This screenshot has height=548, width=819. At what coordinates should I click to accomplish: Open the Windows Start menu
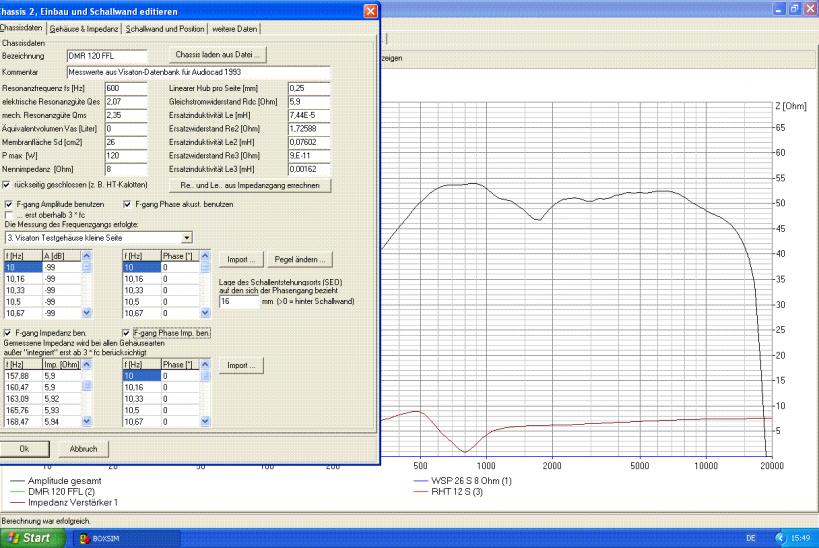pyautogui.click(x=30, y=539)
